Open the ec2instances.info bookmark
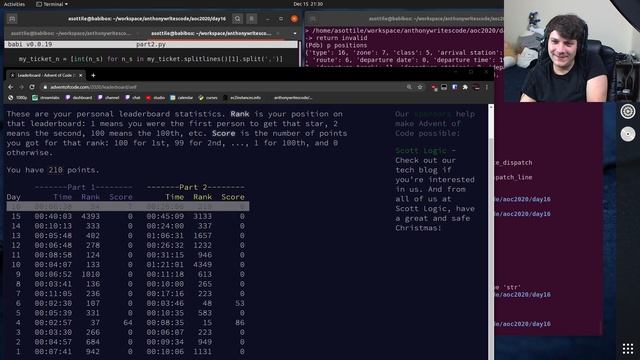Screen dimensions: 640x360 tap(242, 98)
